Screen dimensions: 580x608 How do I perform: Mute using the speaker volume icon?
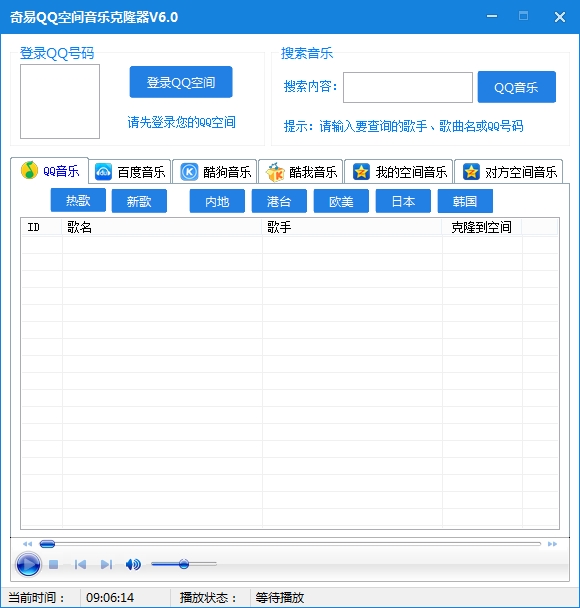133,565
